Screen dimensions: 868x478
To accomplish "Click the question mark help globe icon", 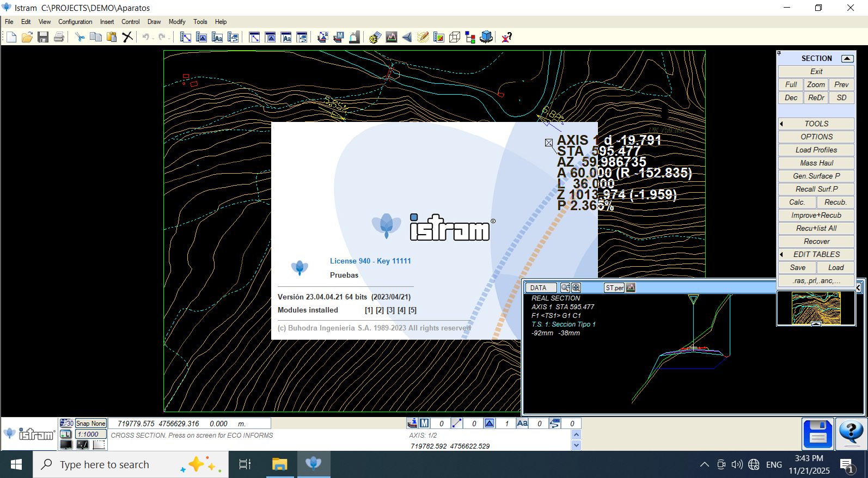I will coord(851,434).
